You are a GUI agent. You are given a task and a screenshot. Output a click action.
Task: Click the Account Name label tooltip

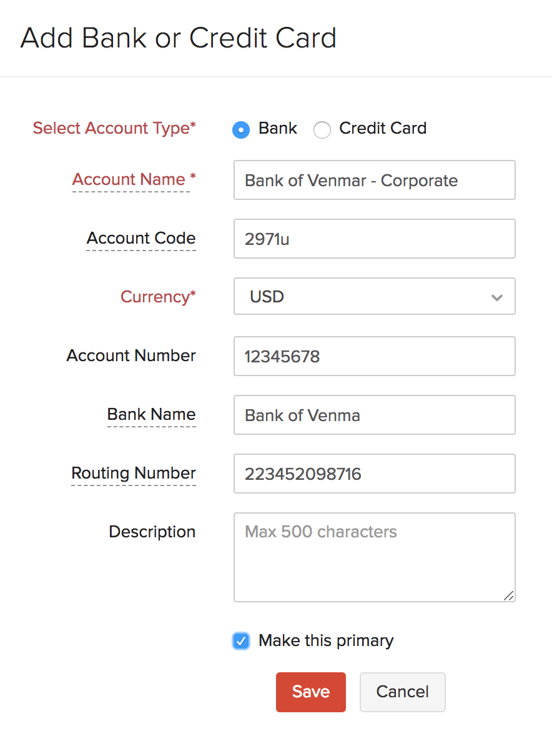pos(130,179)
